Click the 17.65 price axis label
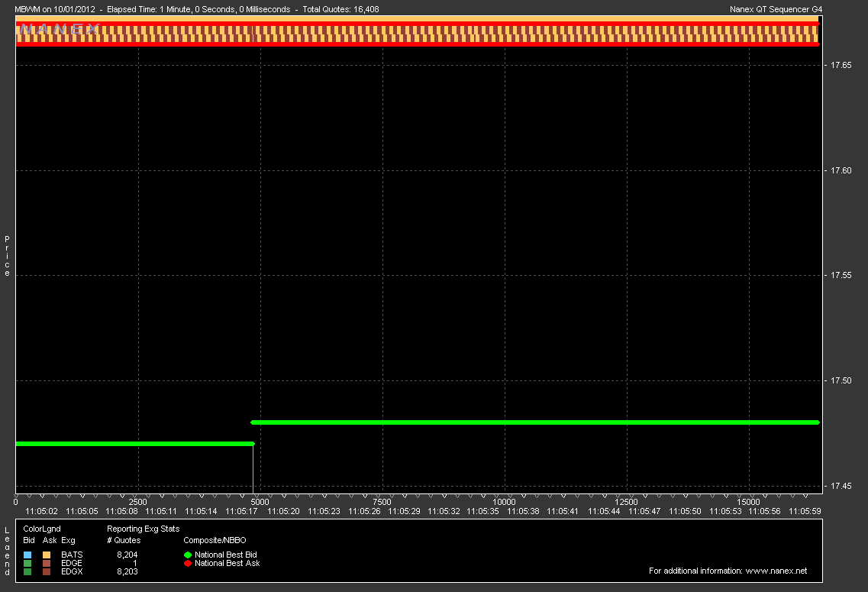 pyautogui.click(x=841, y=66)
